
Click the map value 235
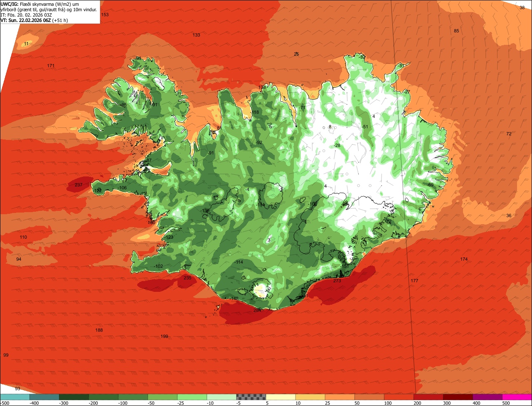pos(187,278)
